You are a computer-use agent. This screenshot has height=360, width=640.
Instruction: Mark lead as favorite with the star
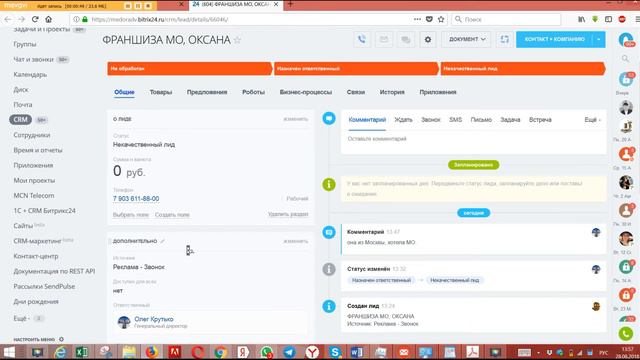pos(237,40)
